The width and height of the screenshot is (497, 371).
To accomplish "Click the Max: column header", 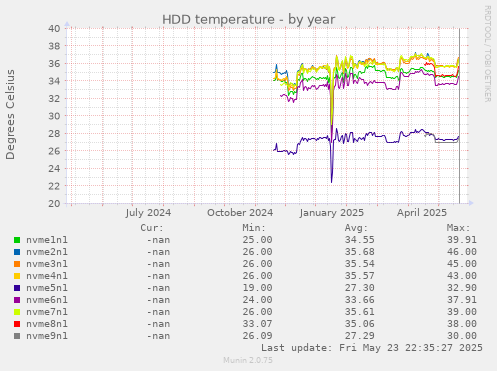I will tap(458, 228).
